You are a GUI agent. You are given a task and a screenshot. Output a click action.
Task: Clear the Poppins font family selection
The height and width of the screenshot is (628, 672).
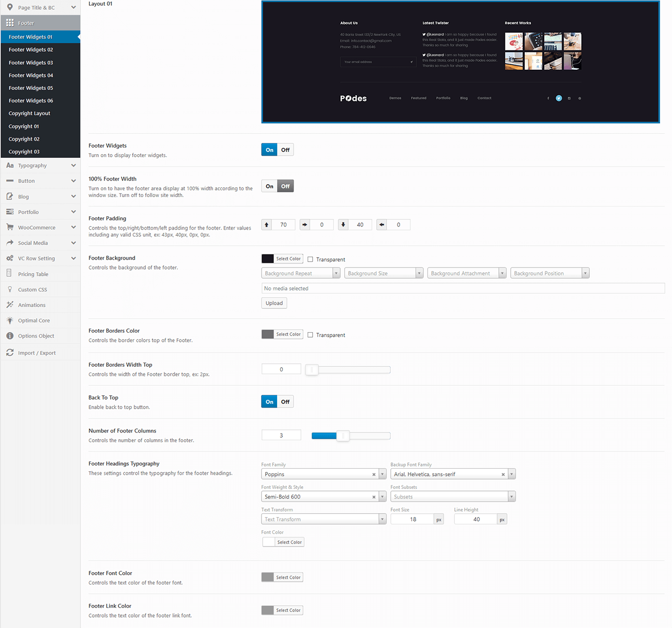374,474
